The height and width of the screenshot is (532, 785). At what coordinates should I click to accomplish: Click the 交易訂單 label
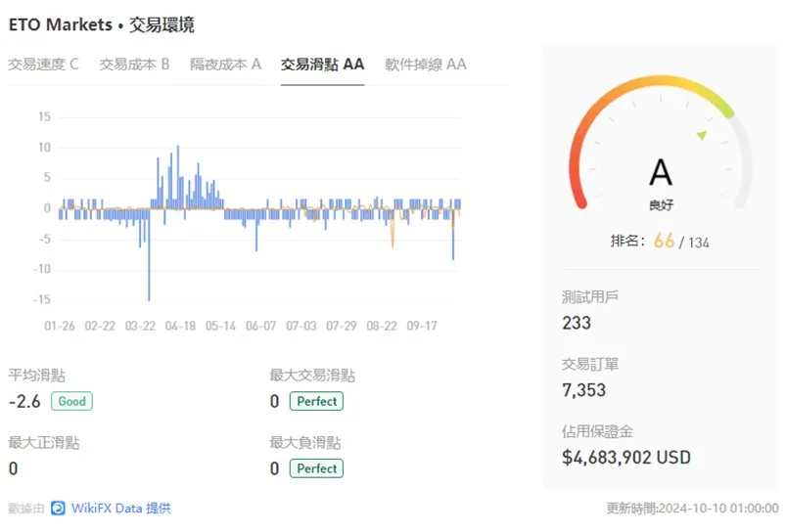coord(590,364)
